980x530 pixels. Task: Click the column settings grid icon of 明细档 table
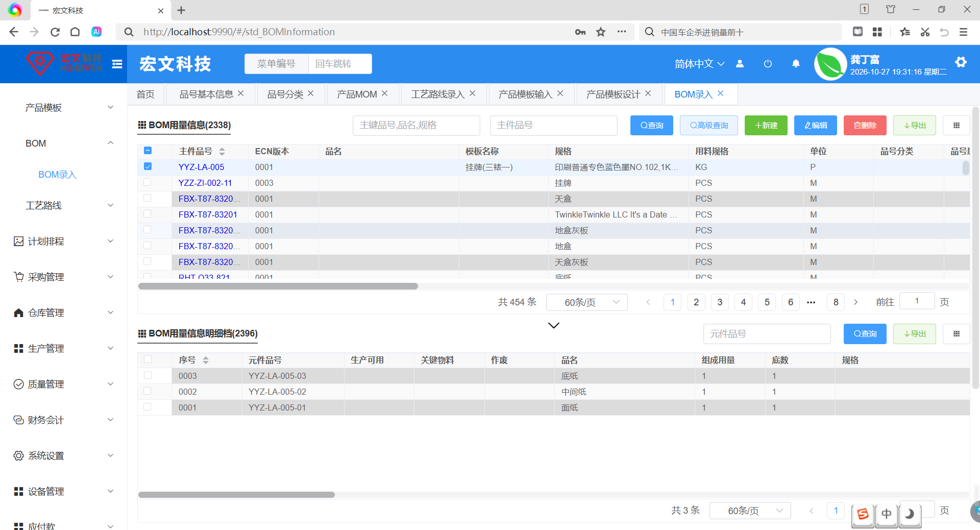[957, 334]
